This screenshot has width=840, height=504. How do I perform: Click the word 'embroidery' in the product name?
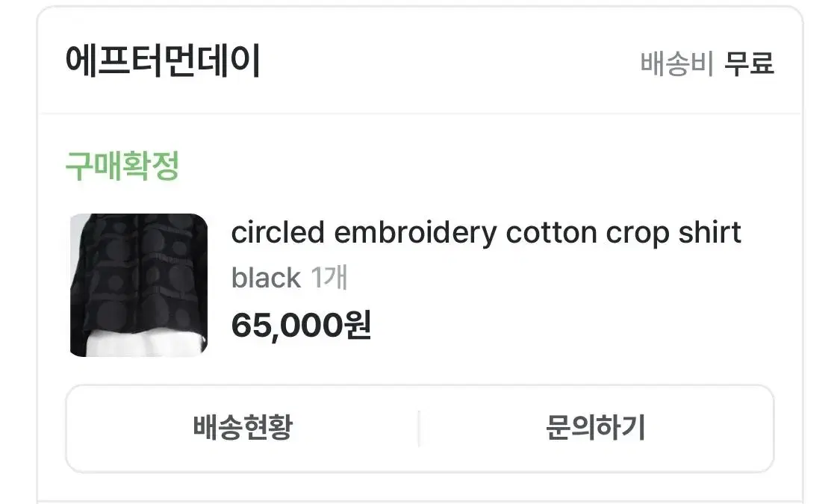(x=415, y=233)
